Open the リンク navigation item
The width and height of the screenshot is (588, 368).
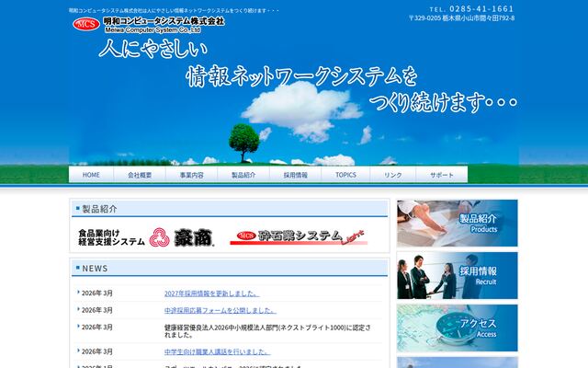[392, 175]
